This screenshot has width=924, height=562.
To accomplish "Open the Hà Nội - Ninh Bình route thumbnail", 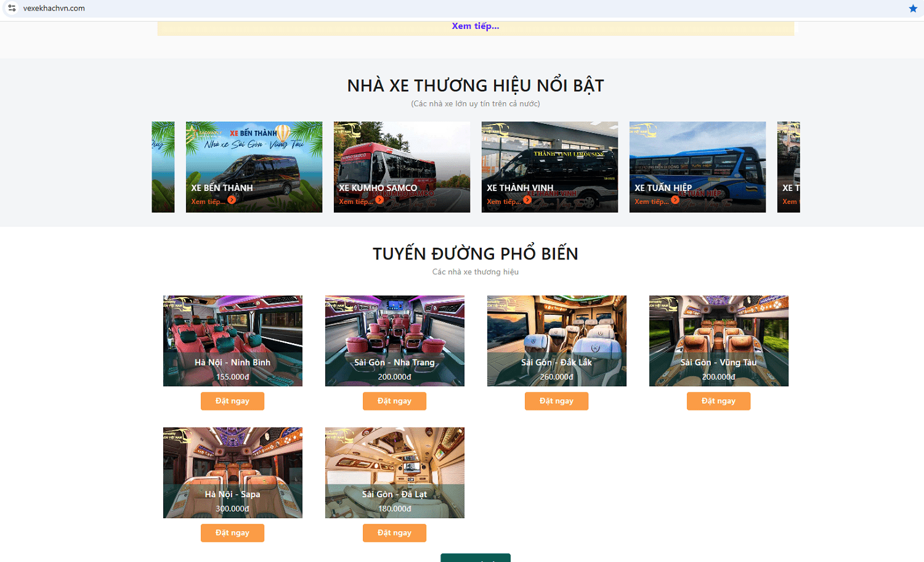I will pos(233,341).
